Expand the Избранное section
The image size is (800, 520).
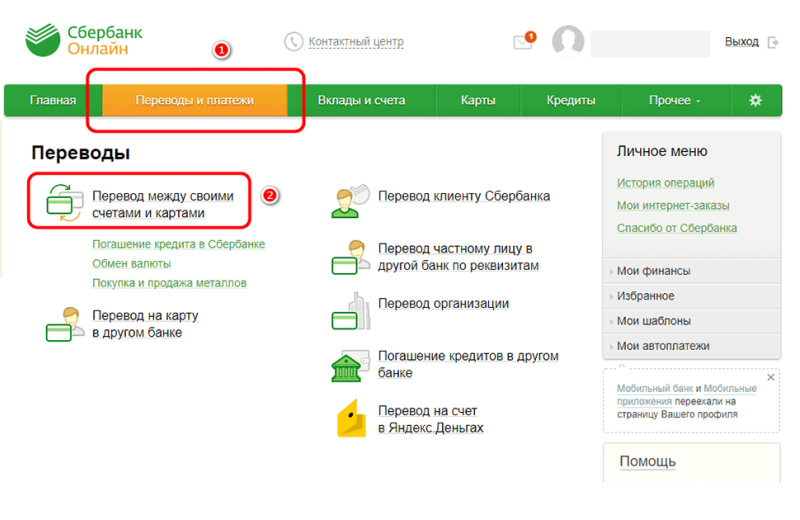(645, 296)
